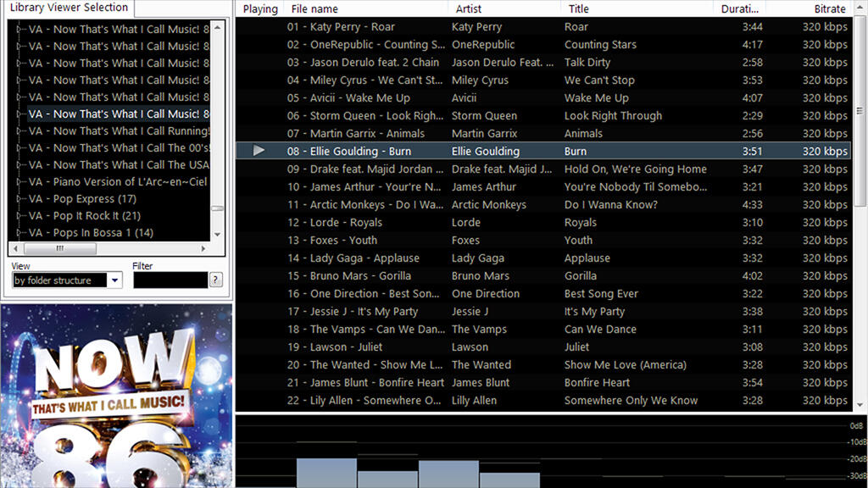Click the 'Burn' title cell in the playing row
Screen dimensions: 868x488
click(576, 151)
